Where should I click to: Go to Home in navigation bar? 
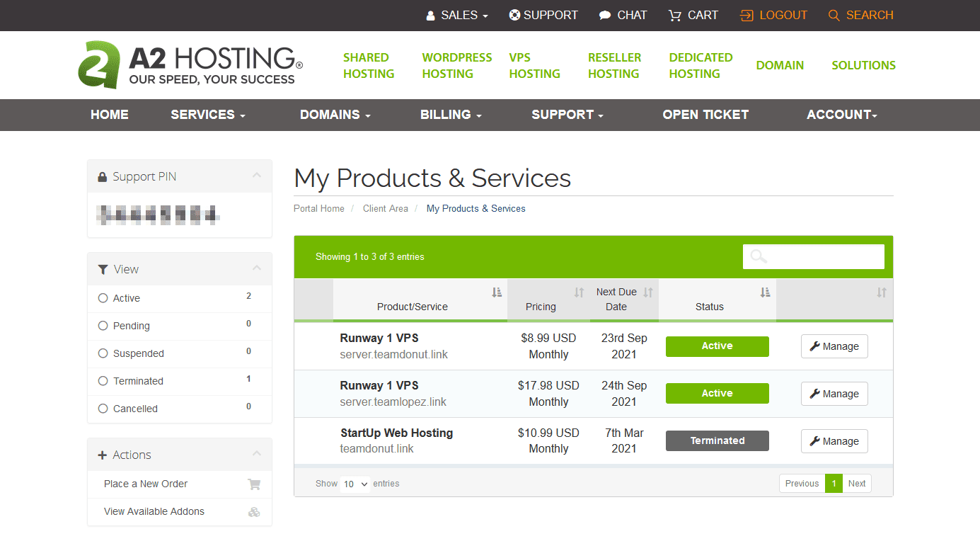110,115
